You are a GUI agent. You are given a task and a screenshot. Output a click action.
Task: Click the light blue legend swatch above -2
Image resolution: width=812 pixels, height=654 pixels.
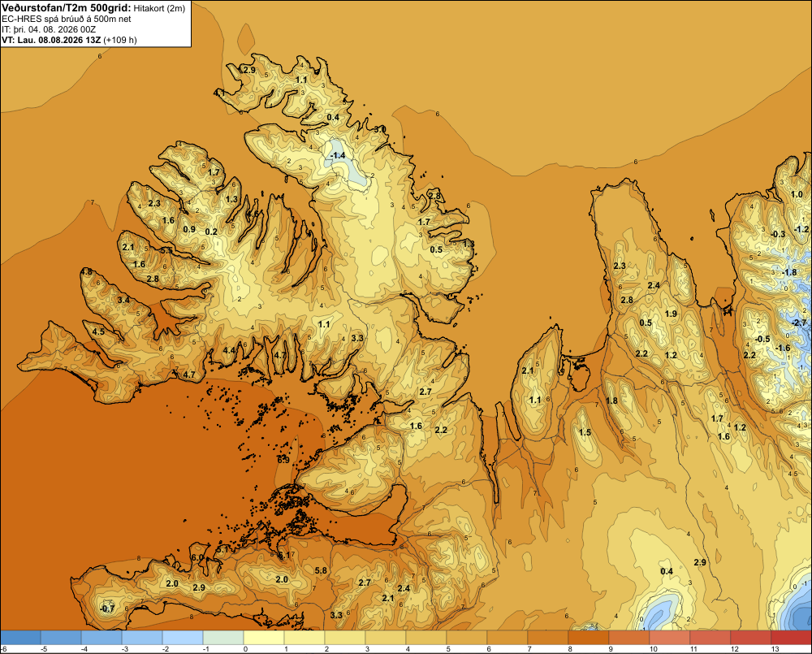[182, 637]
